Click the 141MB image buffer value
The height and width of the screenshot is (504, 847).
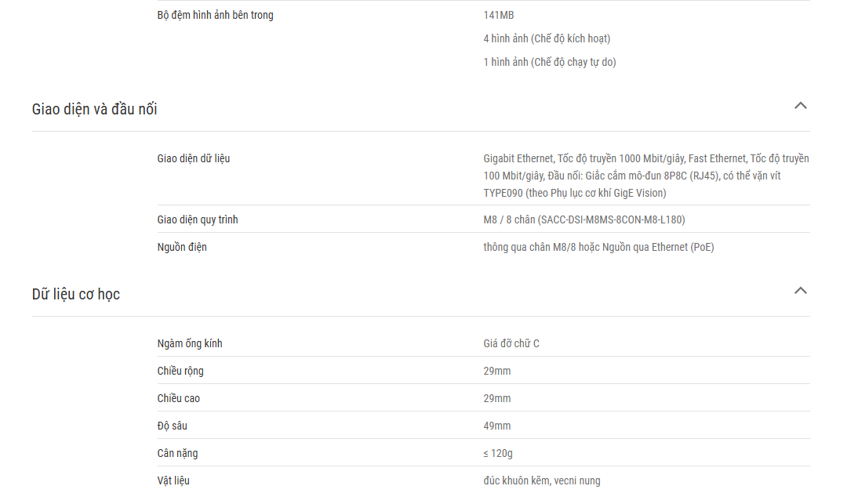(499, 15)
